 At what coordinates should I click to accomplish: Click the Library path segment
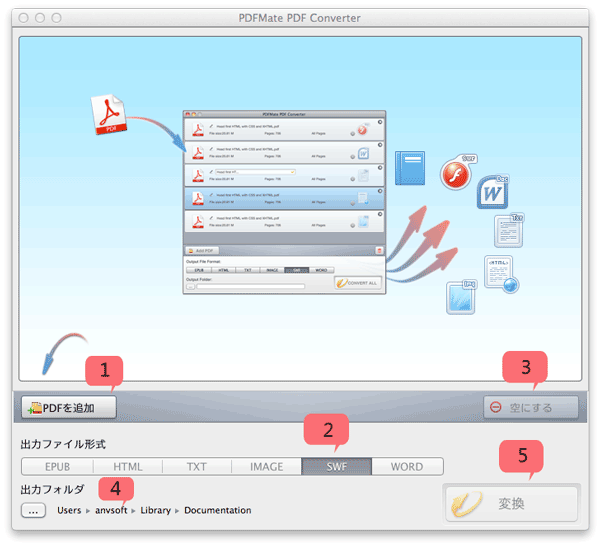[155, 510]
